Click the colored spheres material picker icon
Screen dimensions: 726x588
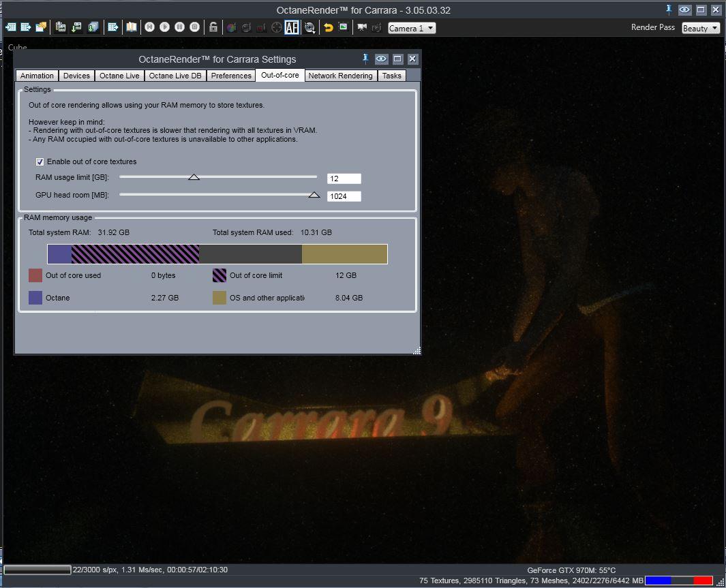(232, 28)
